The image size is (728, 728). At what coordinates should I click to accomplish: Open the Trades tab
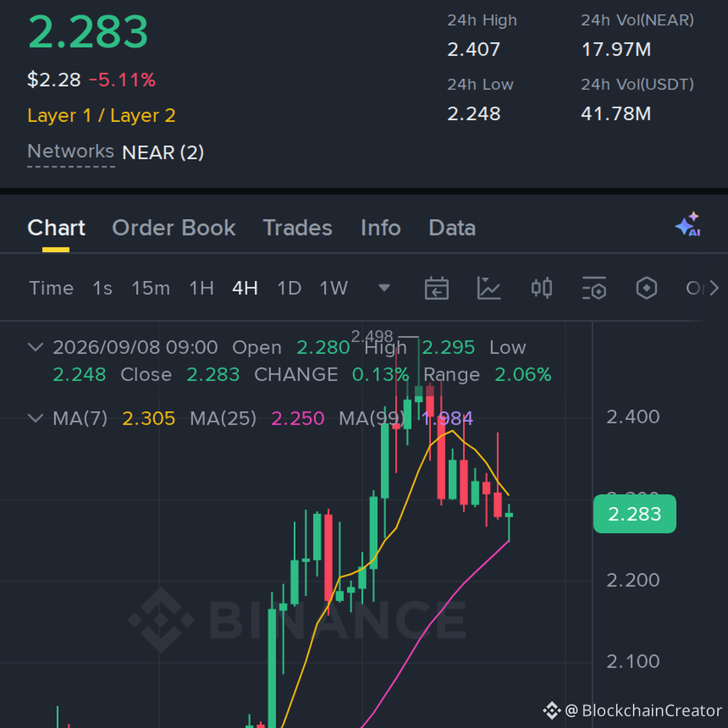click(297, 228)
